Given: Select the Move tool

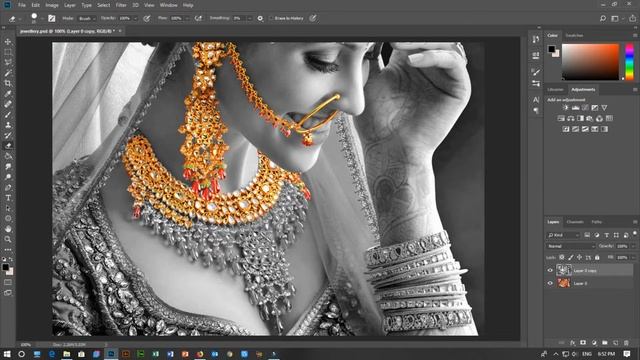Looking at the screenshot, I should click(x=8, y=42).
